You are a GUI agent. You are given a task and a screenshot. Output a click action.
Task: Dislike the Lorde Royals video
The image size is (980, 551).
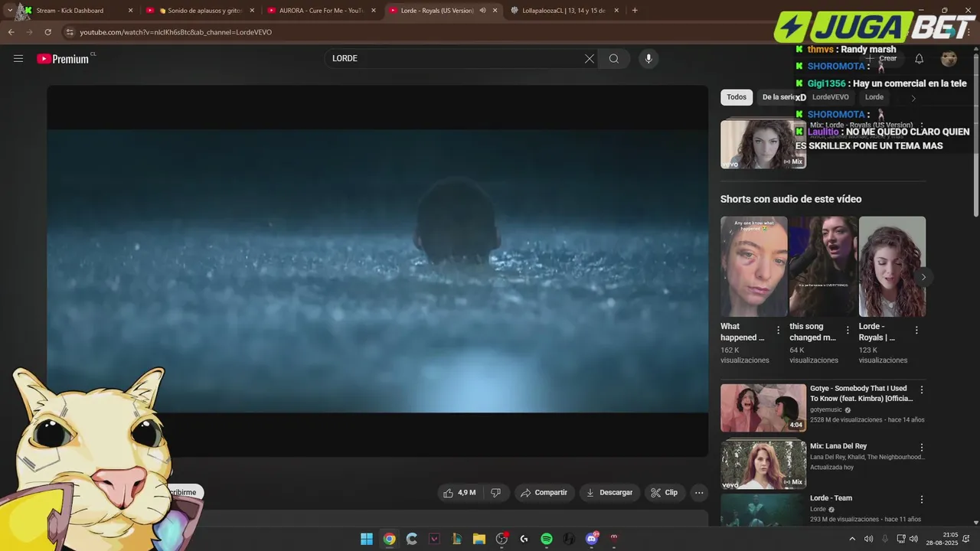tap(495, 493)
